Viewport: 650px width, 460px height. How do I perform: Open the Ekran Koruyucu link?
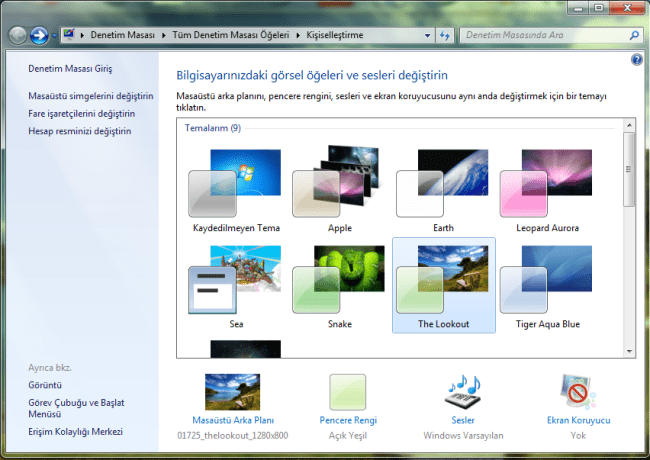[579, 420]
